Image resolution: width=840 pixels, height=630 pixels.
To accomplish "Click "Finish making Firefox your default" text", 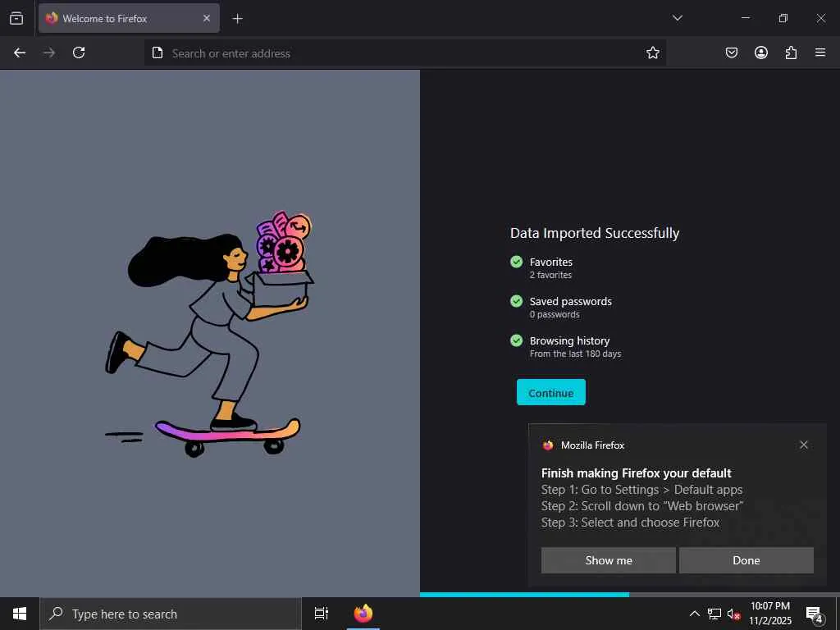I will click(636, 473).
